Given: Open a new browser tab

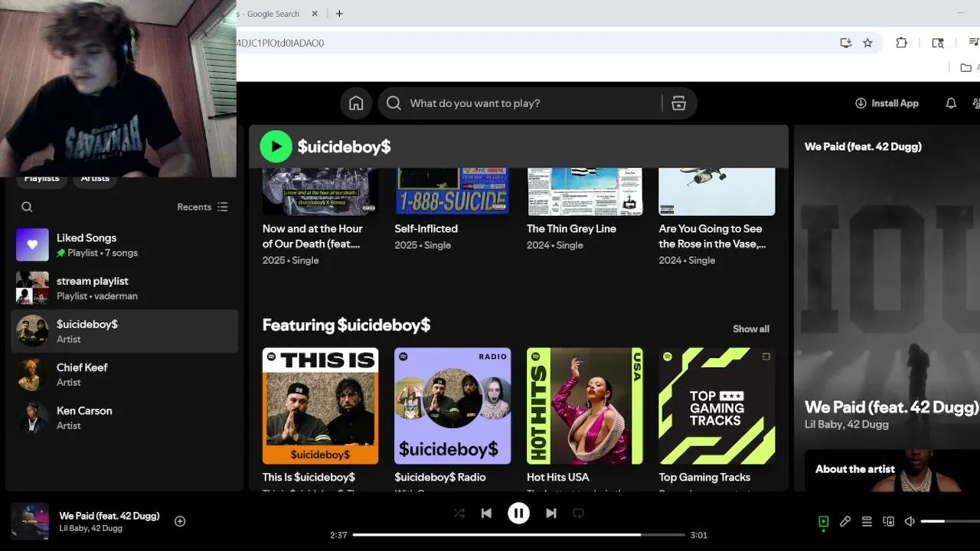Looking at the screenshot, I should 339,14.
